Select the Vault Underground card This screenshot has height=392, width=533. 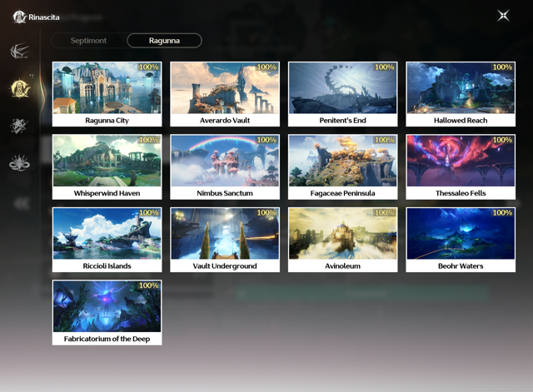[225, 240]
